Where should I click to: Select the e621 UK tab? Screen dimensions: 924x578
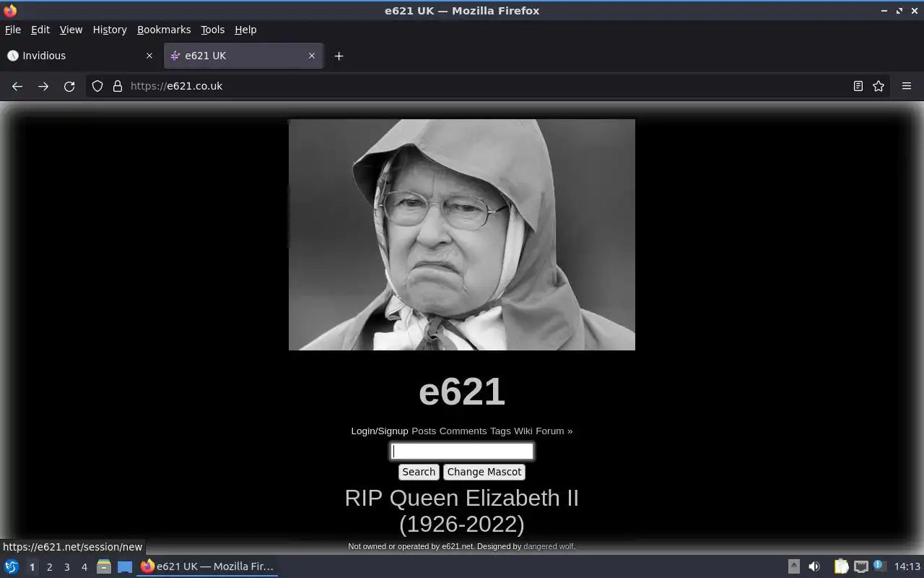pos(244,56)
